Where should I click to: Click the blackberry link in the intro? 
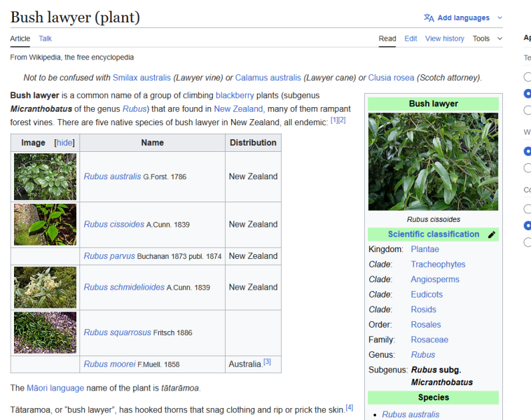(x=235, y=95)
